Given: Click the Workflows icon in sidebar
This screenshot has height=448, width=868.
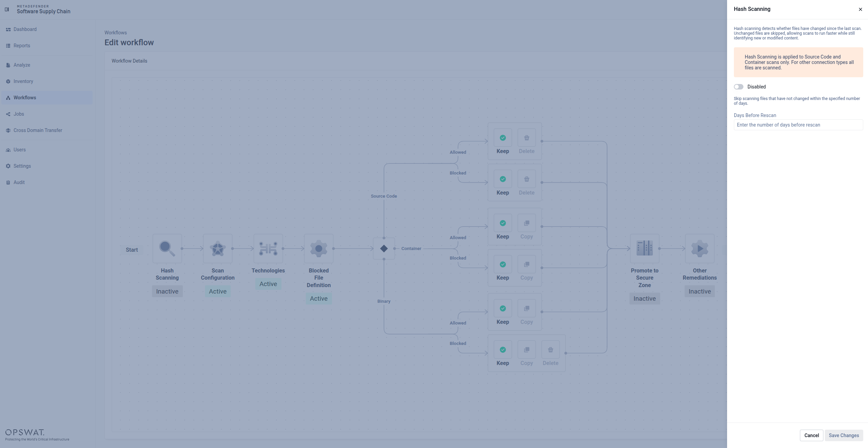Looking at the screenshot, I should [8, 98].
